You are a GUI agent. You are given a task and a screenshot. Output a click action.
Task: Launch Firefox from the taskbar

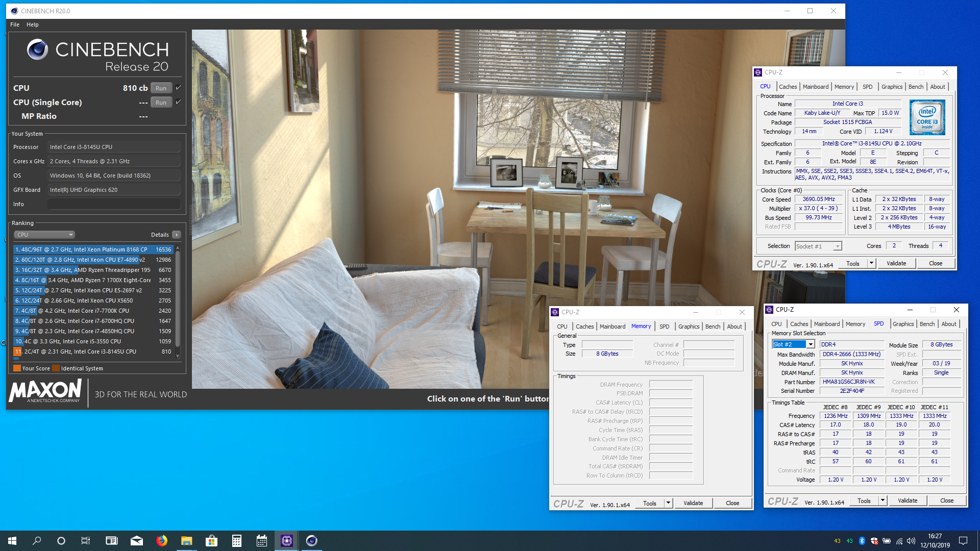point(162,541)
